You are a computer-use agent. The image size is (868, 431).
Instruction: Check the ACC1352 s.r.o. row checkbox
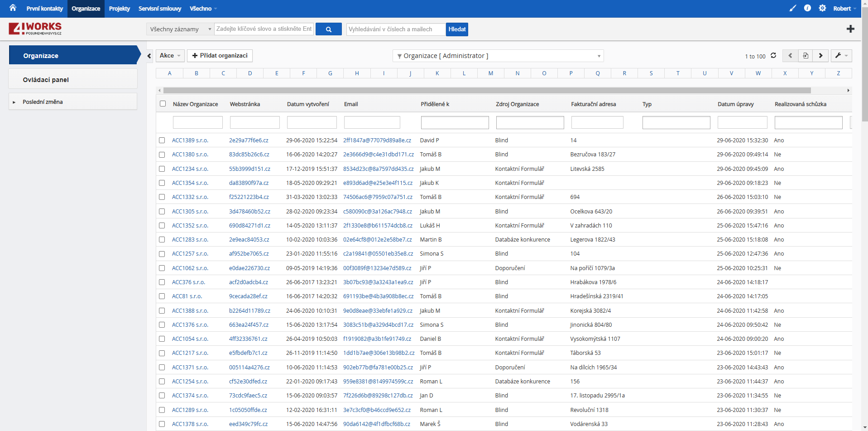[162, 226]
